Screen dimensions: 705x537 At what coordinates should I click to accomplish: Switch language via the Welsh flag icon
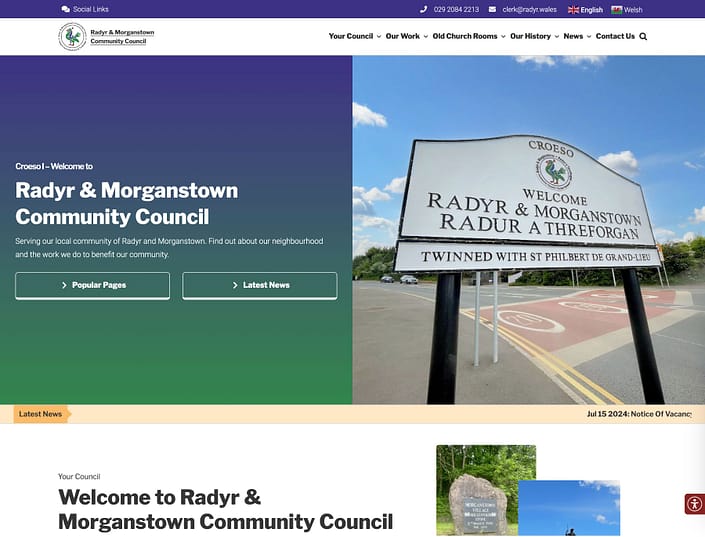pos(617,10)
